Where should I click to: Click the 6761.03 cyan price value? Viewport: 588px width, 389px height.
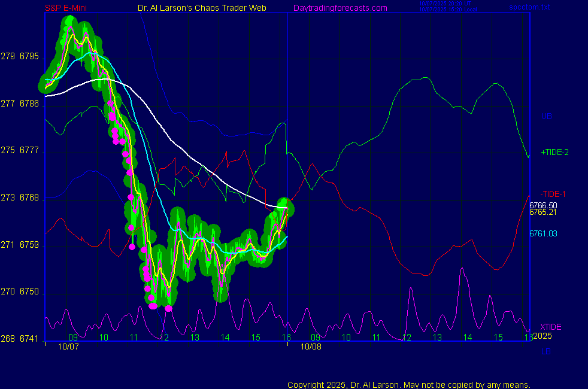[x=543, y=233]
